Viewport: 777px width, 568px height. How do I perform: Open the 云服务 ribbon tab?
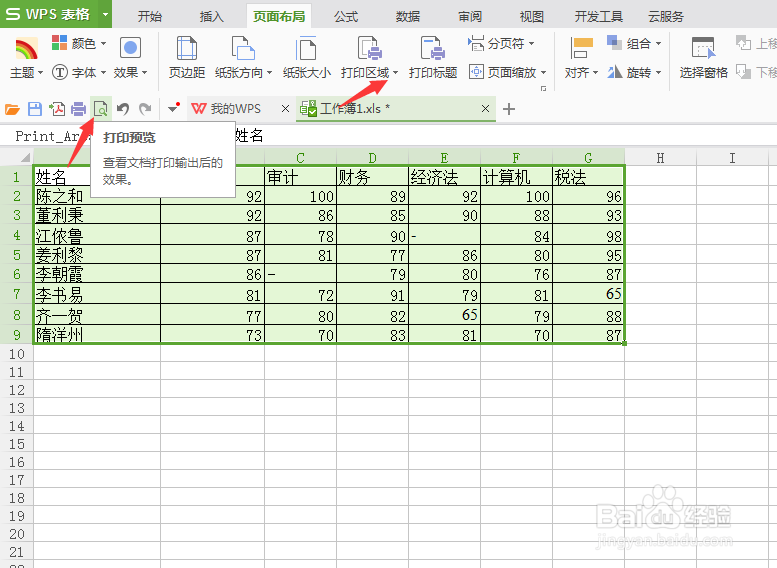pyautogui.click(x=666, y=17)
